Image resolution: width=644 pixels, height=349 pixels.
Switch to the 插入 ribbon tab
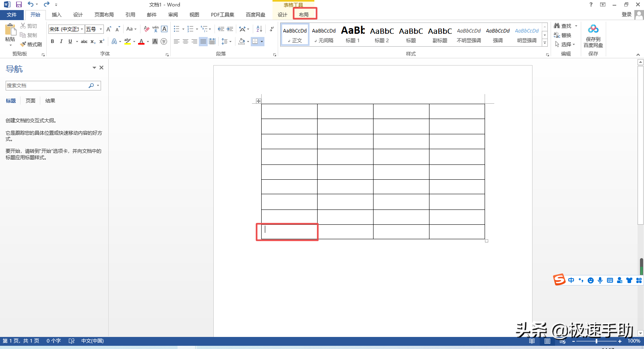56,15
